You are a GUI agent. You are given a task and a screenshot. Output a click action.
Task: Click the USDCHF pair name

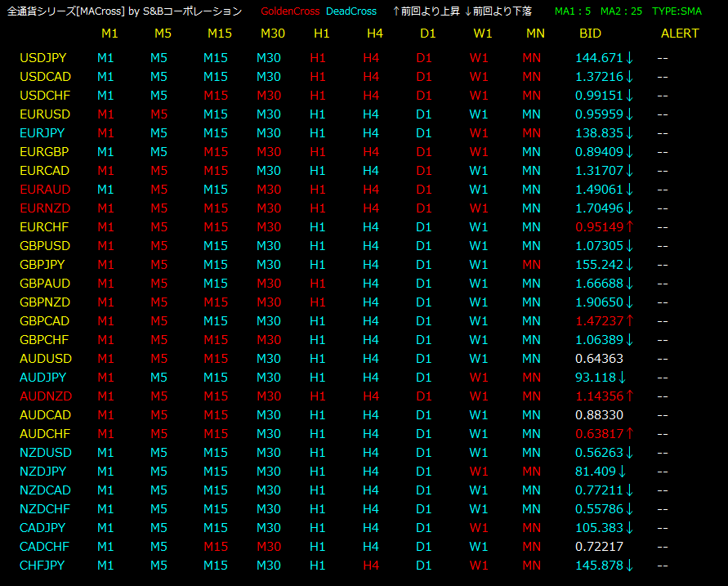coord(45,96)
